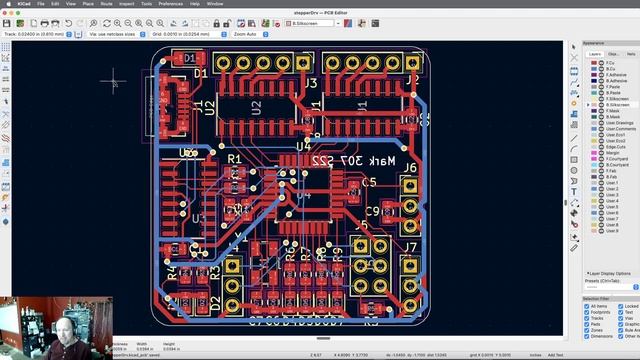Click the Zoom Out icon

point(128,24)
